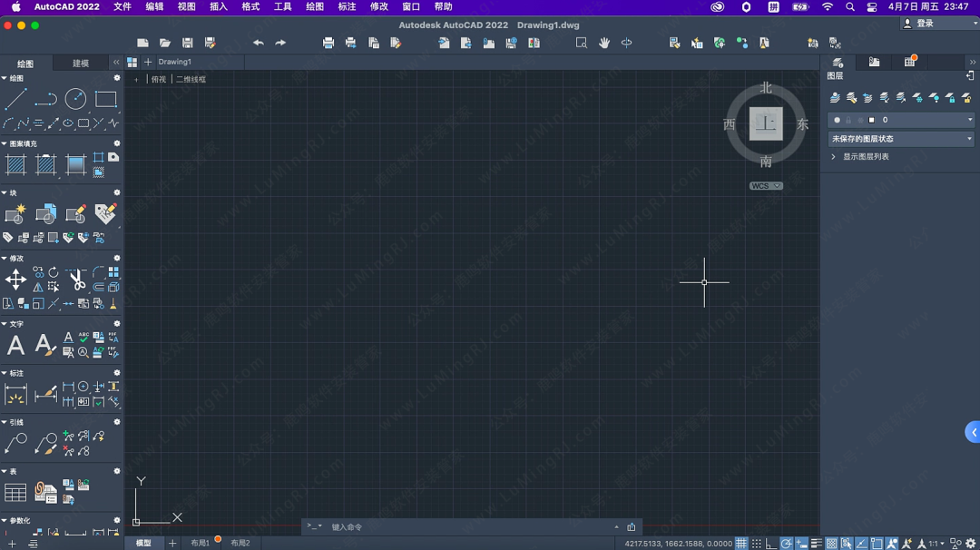Toggle grid display in status bar
Viewport: 980px width, 550px height.
tap(741, 544)
